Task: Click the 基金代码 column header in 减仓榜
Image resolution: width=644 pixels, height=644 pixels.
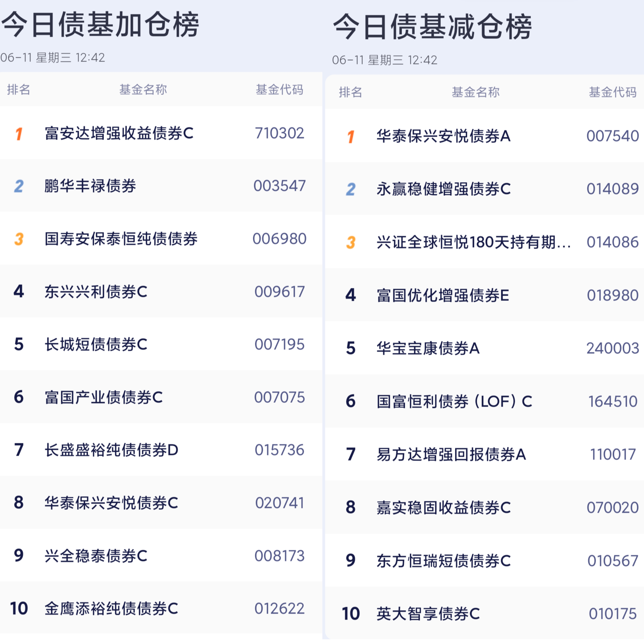Action: [613, 92]
